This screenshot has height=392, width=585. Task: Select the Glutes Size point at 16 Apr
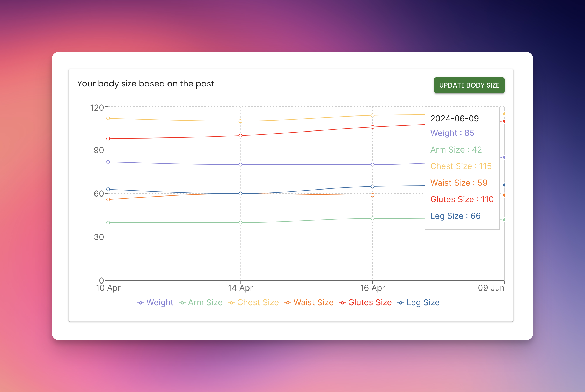click(x=372, y=127)
